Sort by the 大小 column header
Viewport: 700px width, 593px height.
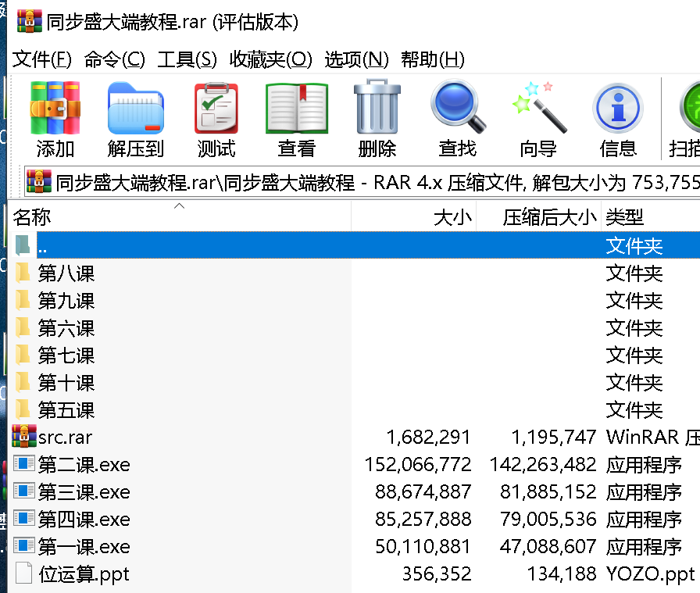click(414, 217)
